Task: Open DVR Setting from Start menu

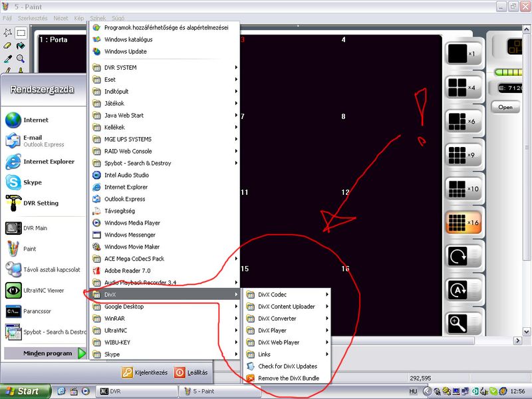Action: [44, 203]
